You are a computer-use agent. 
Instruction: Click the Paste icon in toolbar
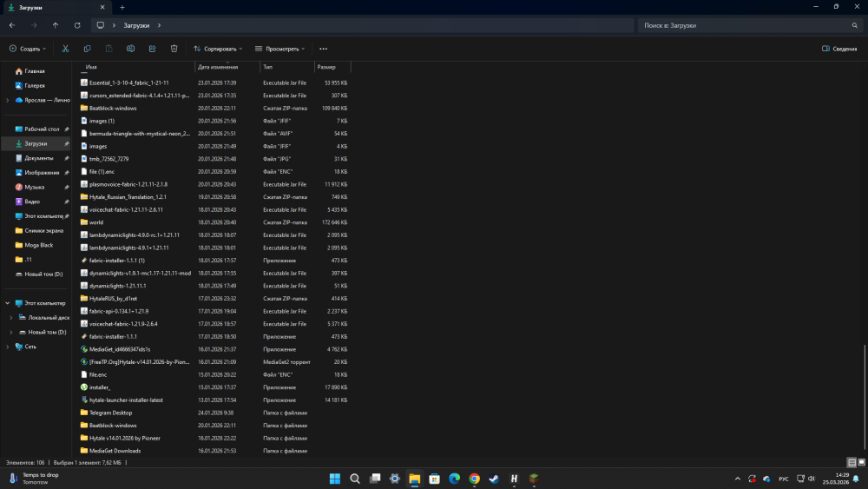click(109, 49)
